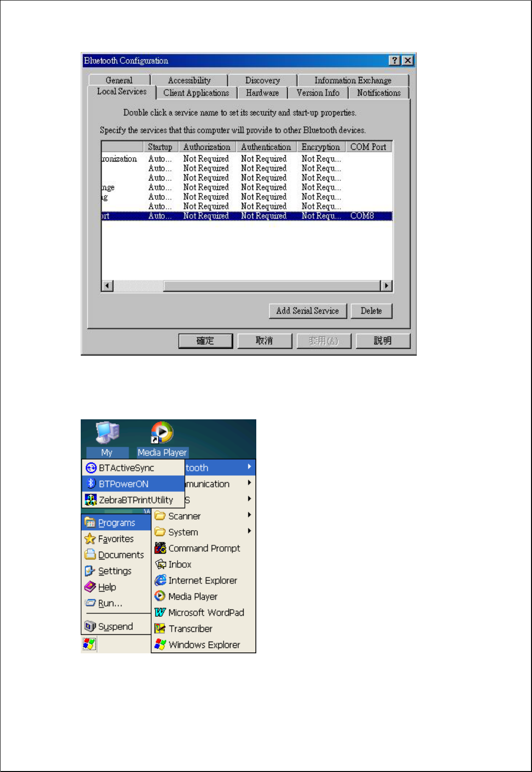Click the Microsoft WordPad icon

tap(160, 612)
